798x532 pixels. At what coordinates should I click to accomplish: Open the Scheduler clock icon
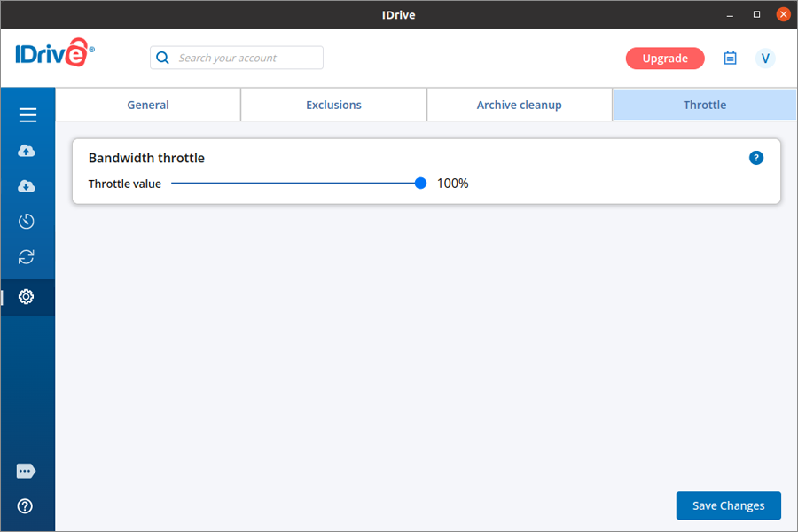click(x=27, y=222)
